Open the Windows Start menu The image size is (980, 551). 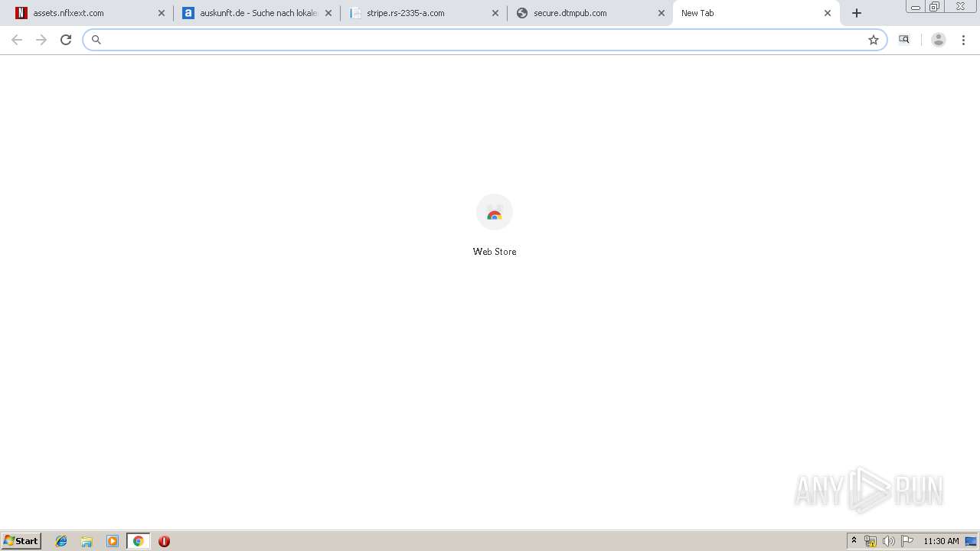point(21,541)
